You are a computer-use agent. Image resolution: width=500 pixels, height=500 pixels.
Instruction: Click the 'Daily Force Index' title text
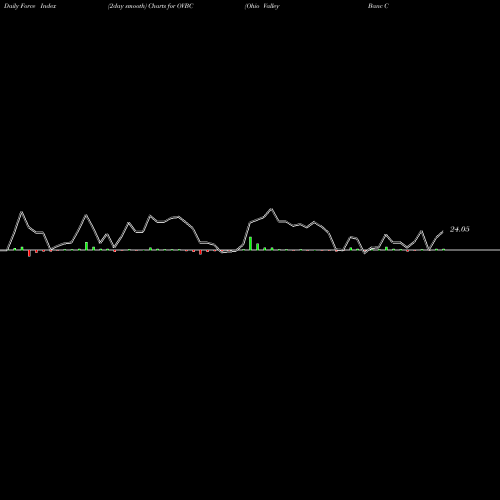click(30, 6)
